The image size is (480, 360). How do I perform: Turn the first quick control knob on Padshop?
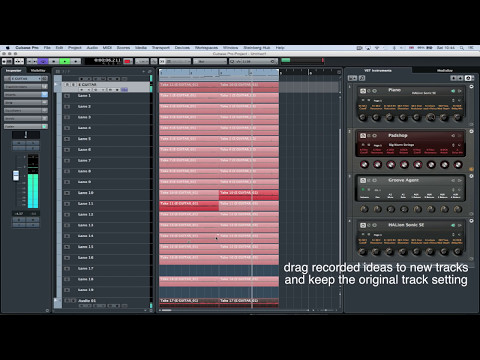(364, 164)
